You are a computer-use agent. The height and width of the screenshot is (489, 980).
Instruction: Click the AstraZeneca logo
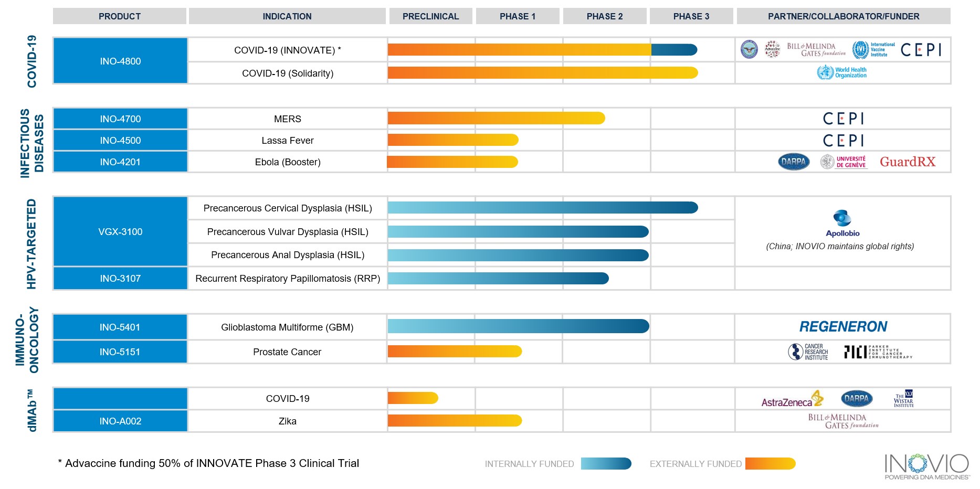(792, 400)
